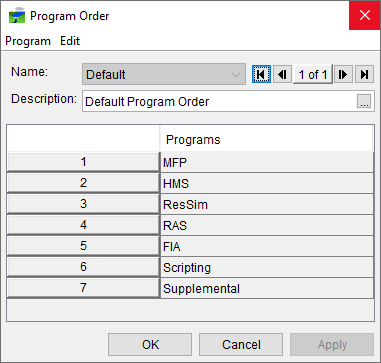Select the Supplemental program cell
381x363 pixels.
[267, 288]
